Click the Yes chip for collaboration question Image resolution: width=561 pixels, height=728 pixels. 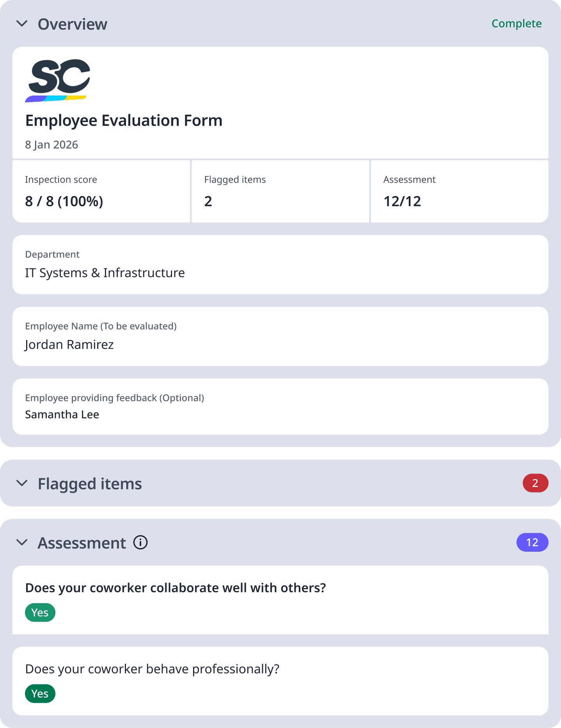pos(40,612)
